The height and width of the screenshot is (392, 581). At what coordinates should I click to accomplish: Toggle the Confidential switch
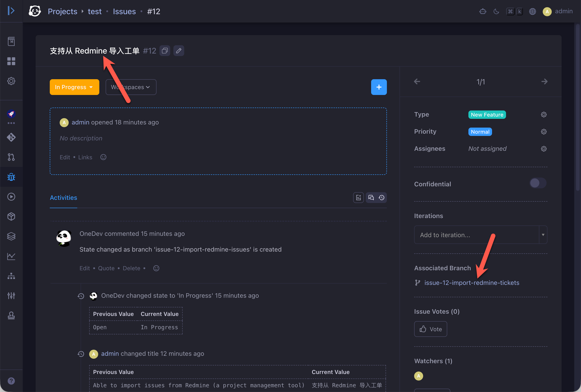[538, 183]
